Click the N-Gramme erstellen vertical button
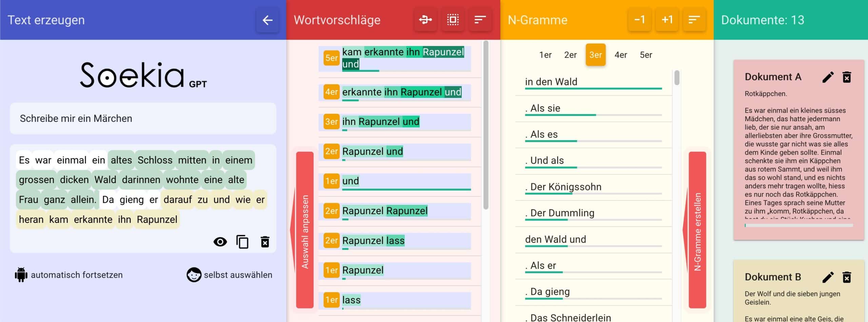The width and height of the screenshot is (868, 322). tap(697, 230)
